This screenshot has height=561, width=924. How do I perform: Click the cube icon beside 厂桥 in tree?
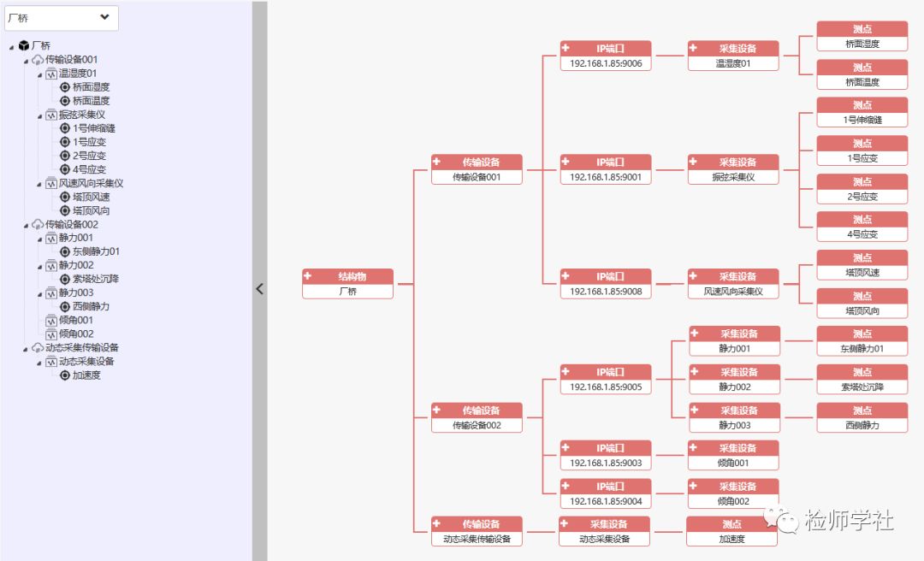(x=24, y=45)
